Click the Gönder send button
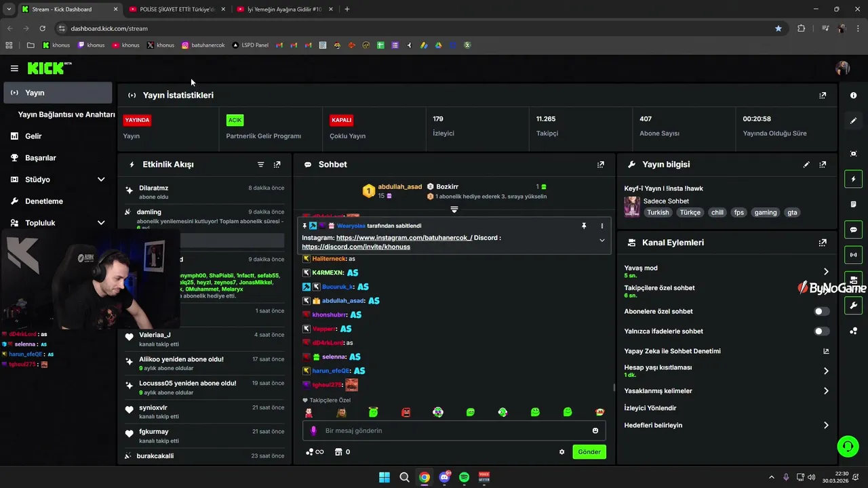 coord(589,452)
